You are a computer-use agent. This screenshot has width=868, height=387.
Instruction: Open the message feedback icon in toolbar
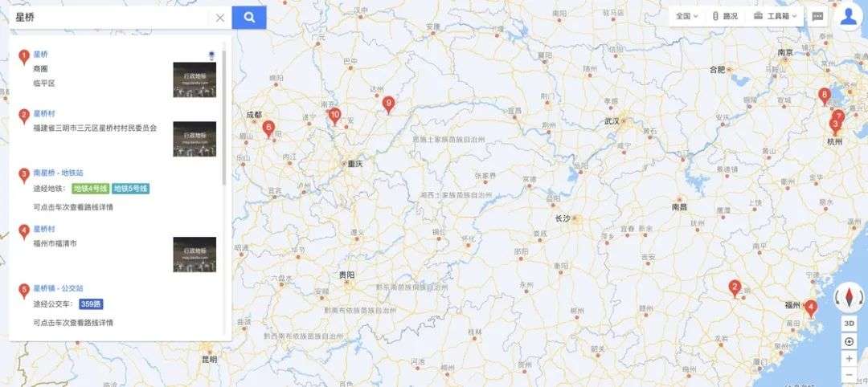coord(817,16)
